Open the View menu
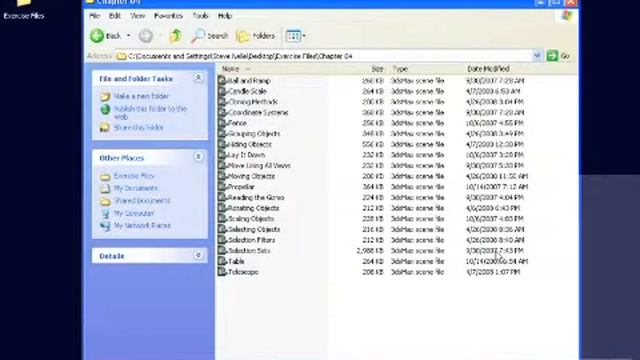 pyautogui.click(x=138, y=16)
